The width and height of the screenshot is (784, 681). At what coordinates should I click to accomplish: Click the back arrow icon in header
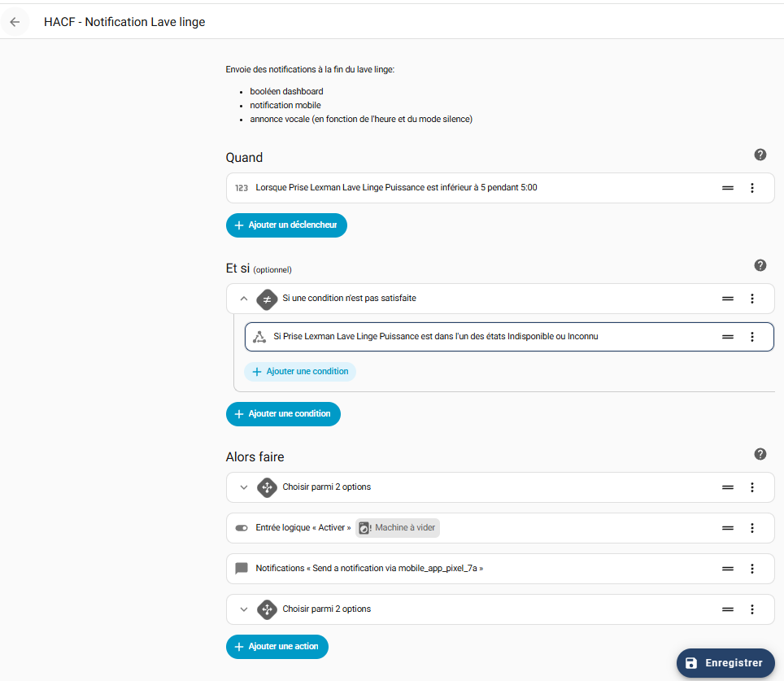[15, 22]
